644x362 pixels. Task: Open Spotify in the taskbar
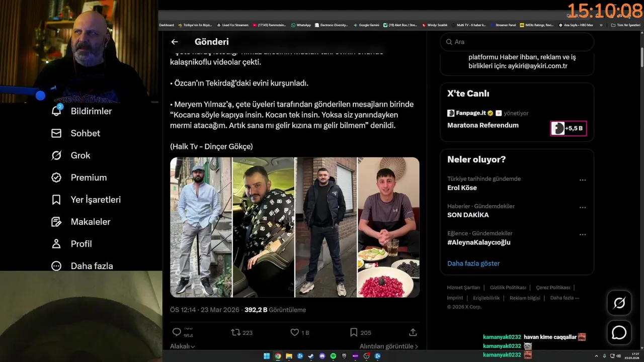coord(333,356)
